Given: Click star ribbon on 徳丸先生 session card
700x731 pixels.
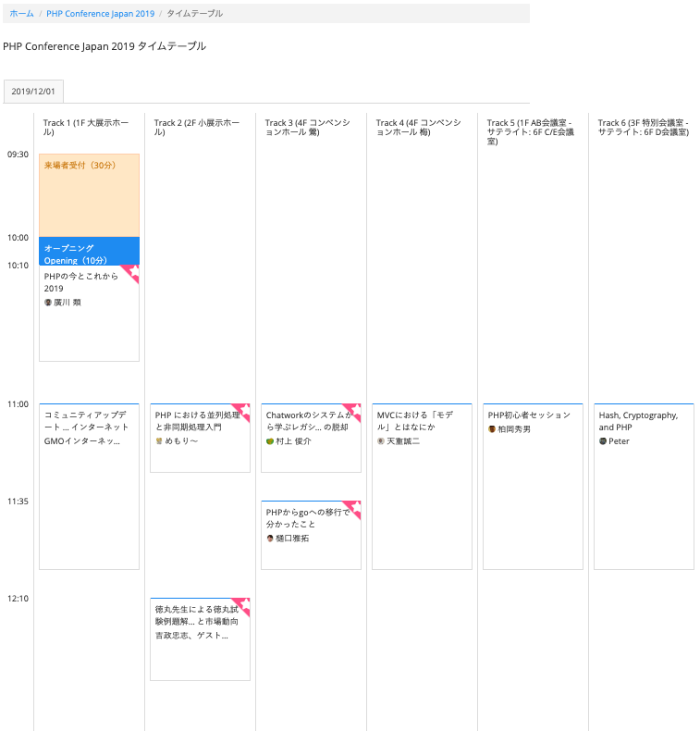Looking at the screenshot, I should [x=242, y=606].
